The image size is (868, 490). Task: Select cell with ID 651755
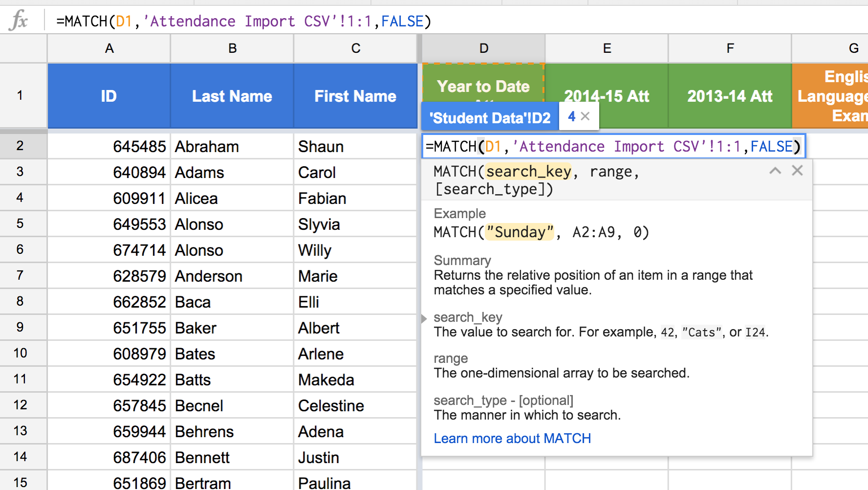point(109,328)
